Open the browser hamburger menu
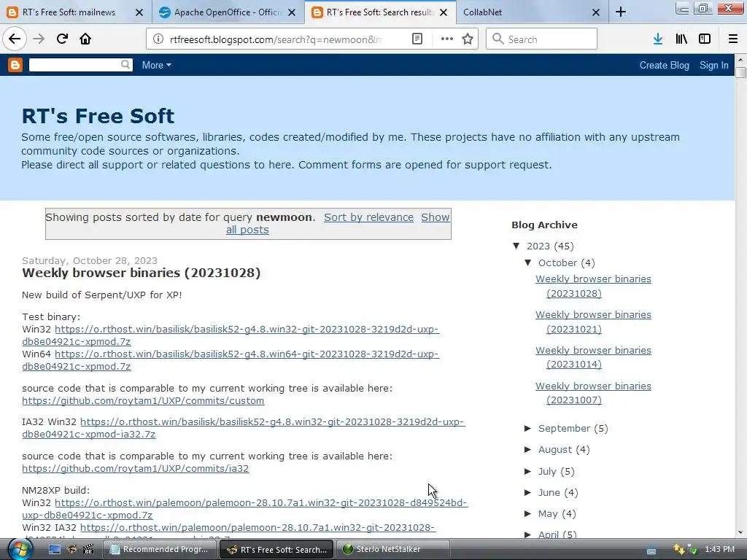 pos(733,39)
